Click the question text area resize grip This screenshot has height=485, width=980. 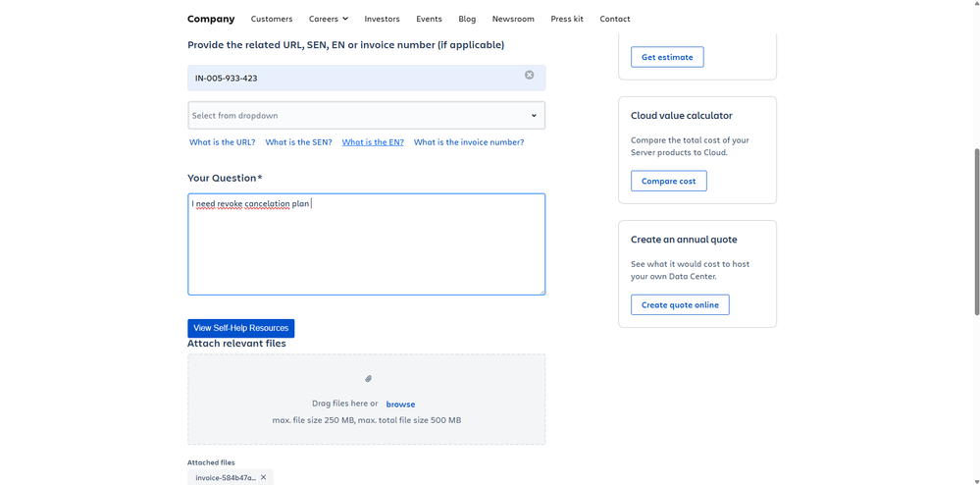[x=542, y=291]
